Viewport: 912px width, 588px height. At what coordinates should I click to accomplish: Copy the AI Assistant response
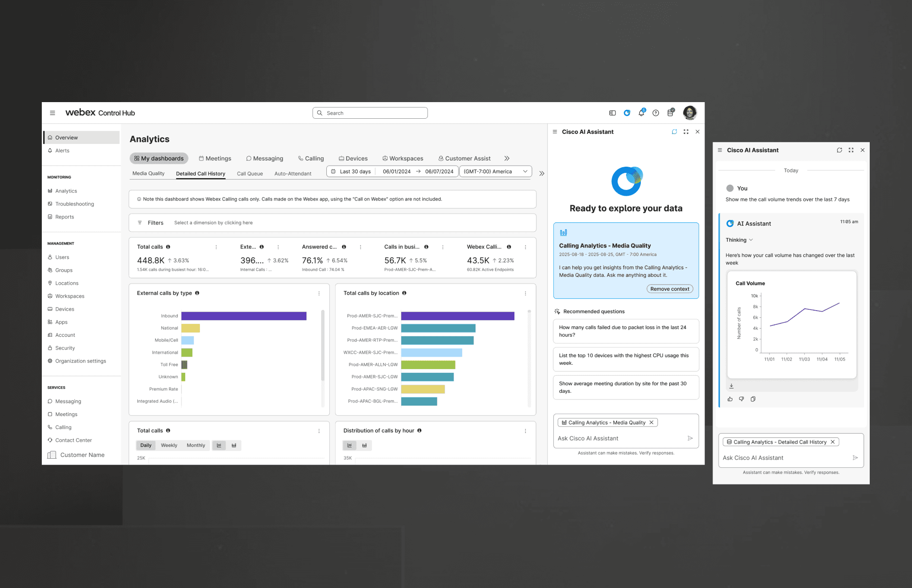[x=753, y=399]
